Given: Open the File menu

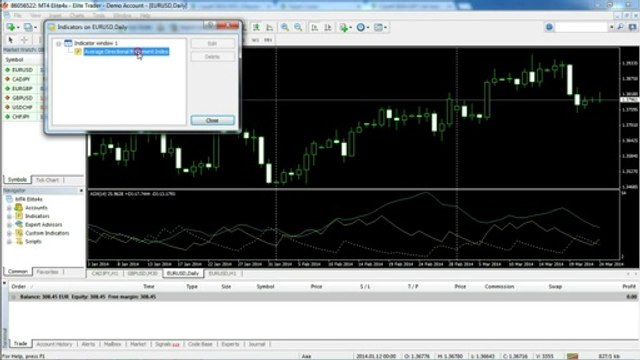Looking at the screenshot, I should [x=18, y=16].
